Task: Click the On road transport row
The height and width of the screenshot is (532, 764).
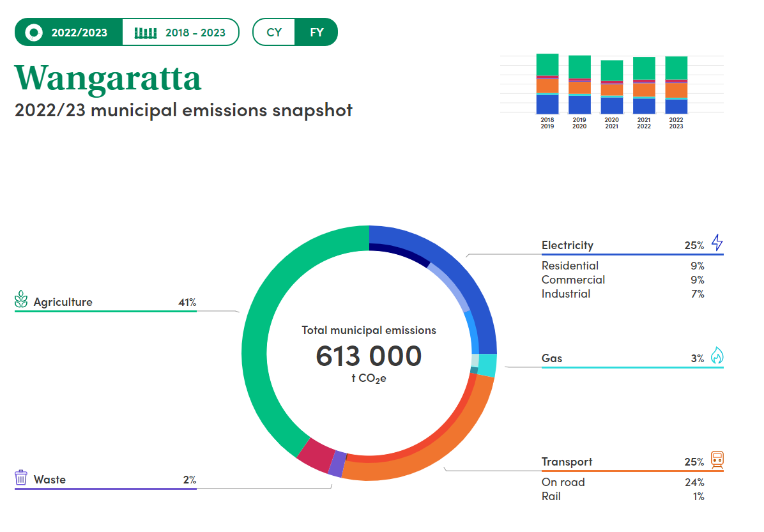Action: pyautogui.click(x=563, y=482)
